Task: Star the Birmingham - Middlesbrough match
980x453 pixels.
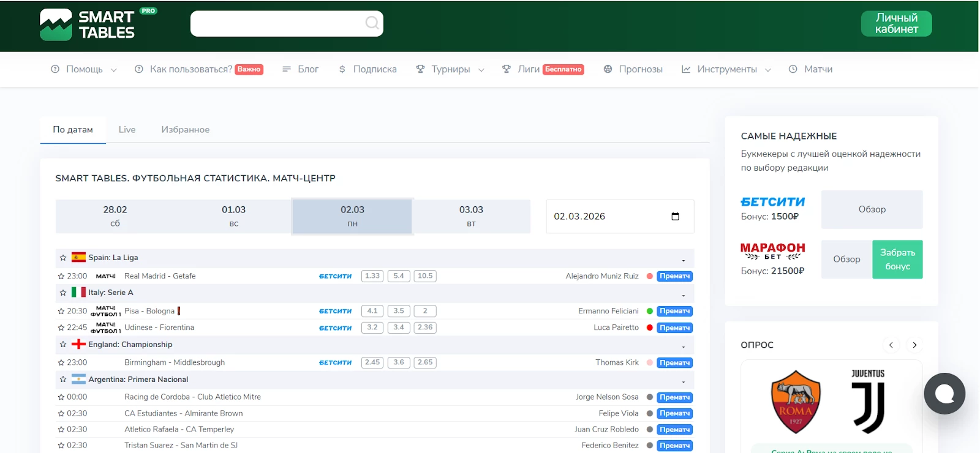Action: tap(61, 362)
